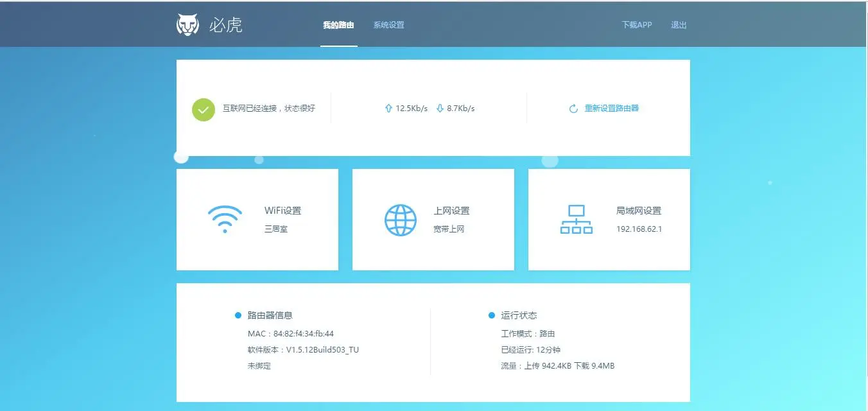Open the 局域网设置 card title
The width and height of the screenshot is (868, 411).
click(638, 211)
